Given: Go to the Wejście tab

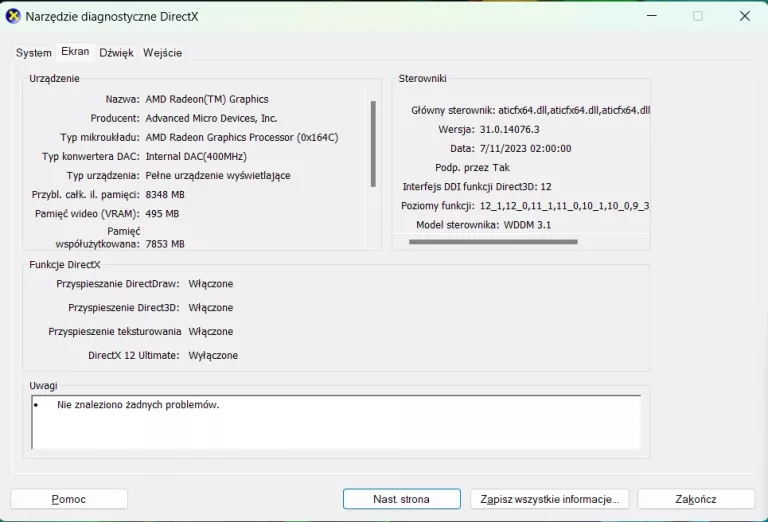Looking at the screenshot, I should coord(162,53).
